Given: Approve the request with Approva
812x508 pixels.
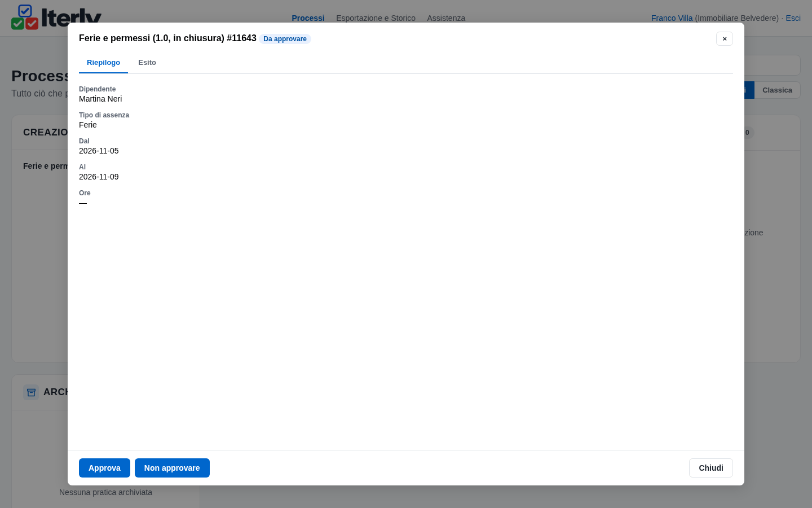Looking at the screenshot, I should [104, 468].
